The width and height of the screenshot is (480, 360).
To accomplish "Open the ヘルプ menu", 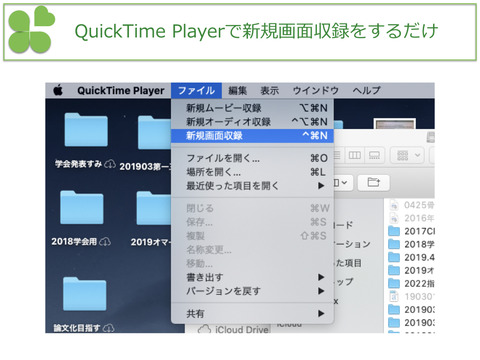I will tap(366, 90).
